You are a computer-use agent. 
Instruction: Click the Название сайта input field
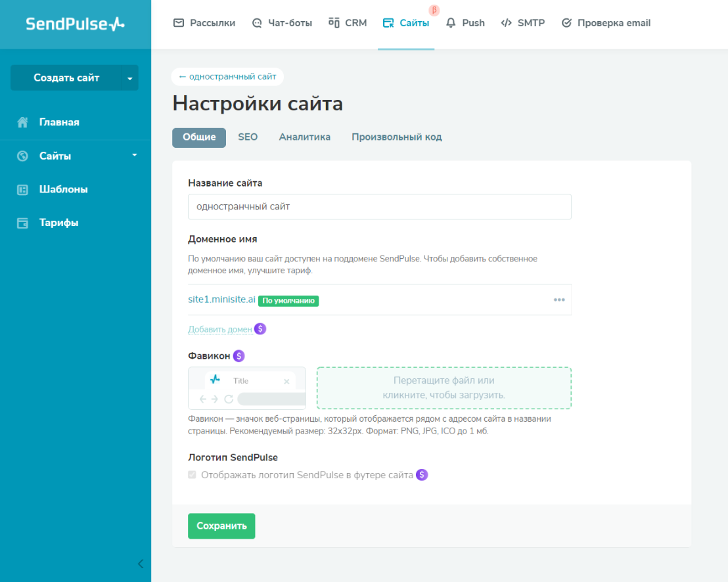[x=380, y=206]
